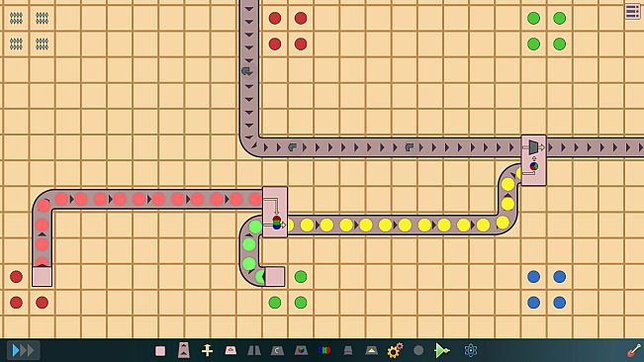Click the green deposit dot next to the green emitter block

click(x=301, y=277)
